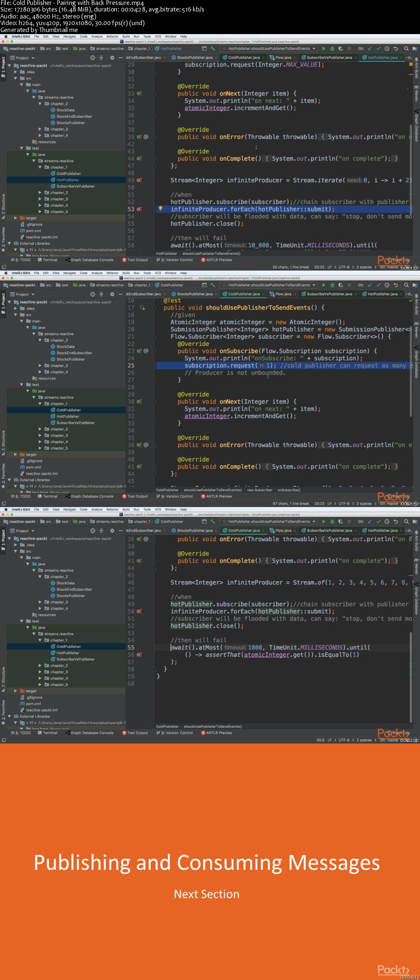Open the Apple menu in 00:01:01 frame
The image size is (420, 980).
click(x=6, y=37)
